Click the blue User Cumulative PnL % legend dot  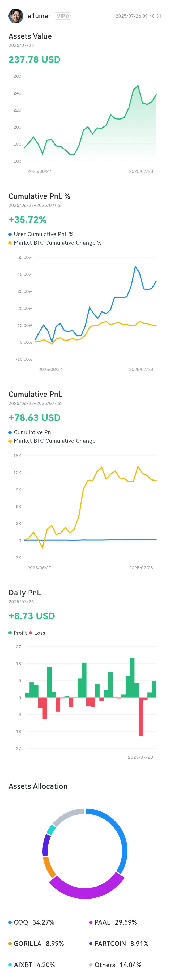coord(10,234)
